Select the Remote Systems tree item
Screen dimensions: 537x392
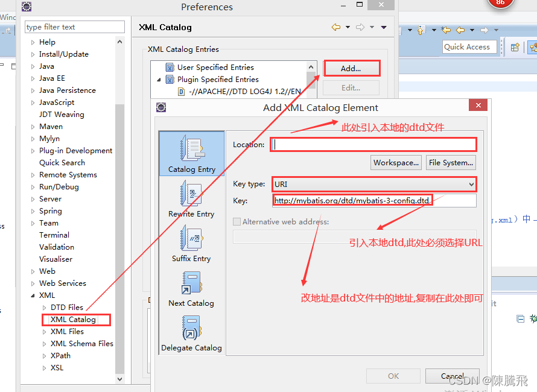68,175
